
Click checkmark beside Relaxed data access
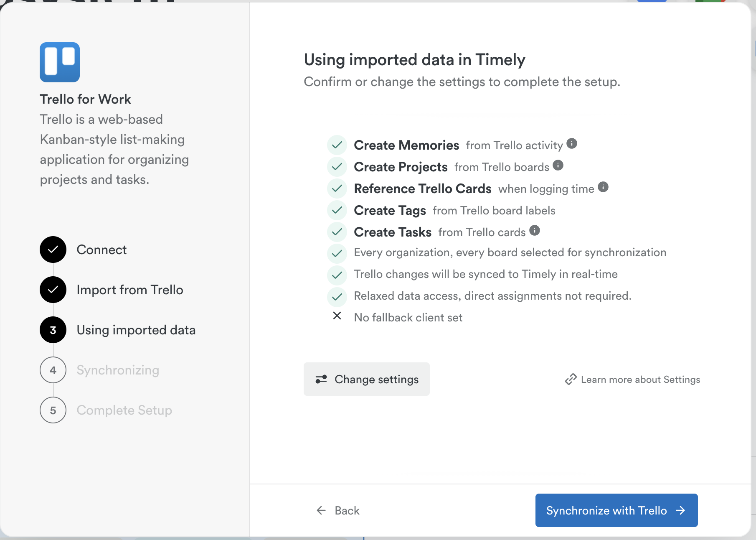pyautogui.click(x=337, y=297)
